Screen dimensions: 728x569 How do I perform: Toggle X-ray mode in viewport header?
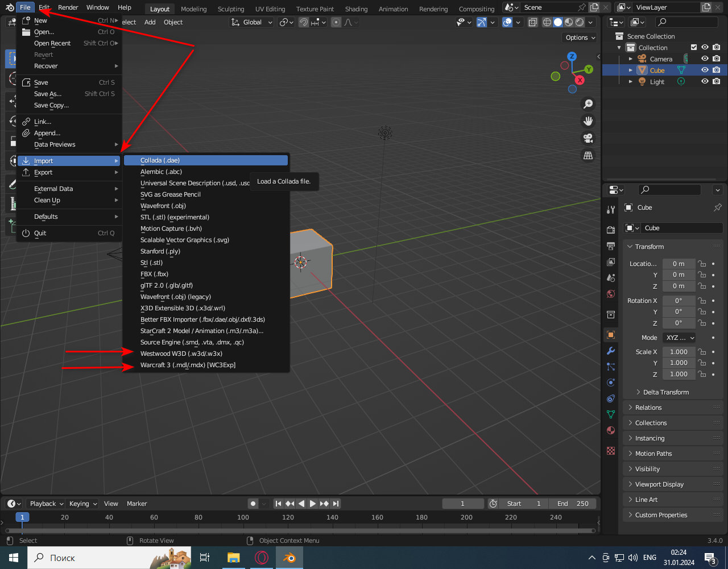(532, 22)
